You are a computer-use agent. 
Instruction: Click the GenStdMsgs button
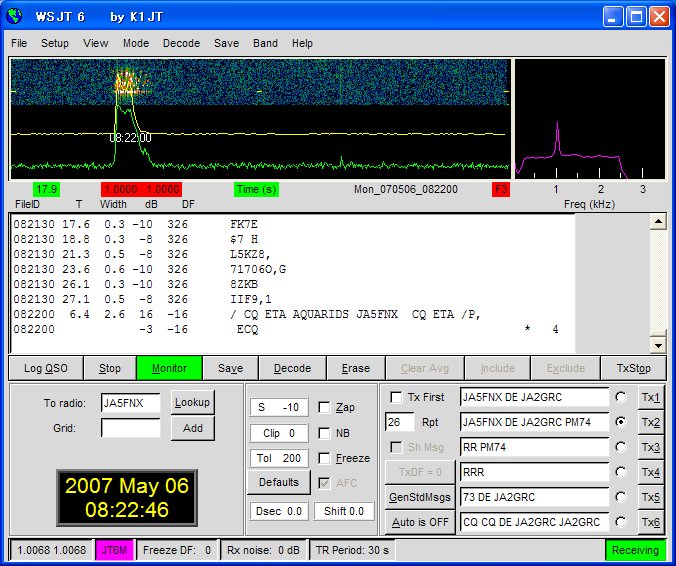tap(419, 497)
